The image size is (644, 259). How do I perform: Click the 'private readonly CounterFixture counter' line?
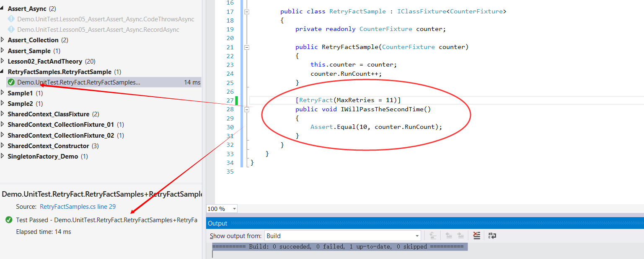[x=371, y=29]
